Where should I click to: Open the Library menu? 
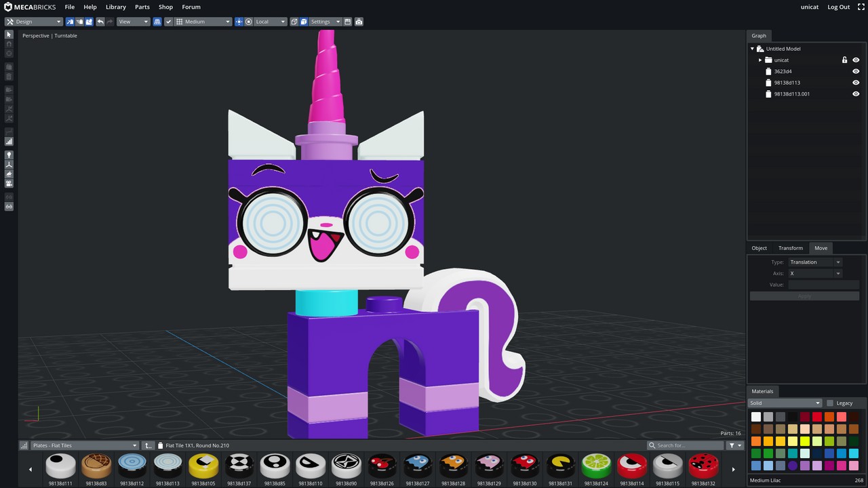coord(116,7)
